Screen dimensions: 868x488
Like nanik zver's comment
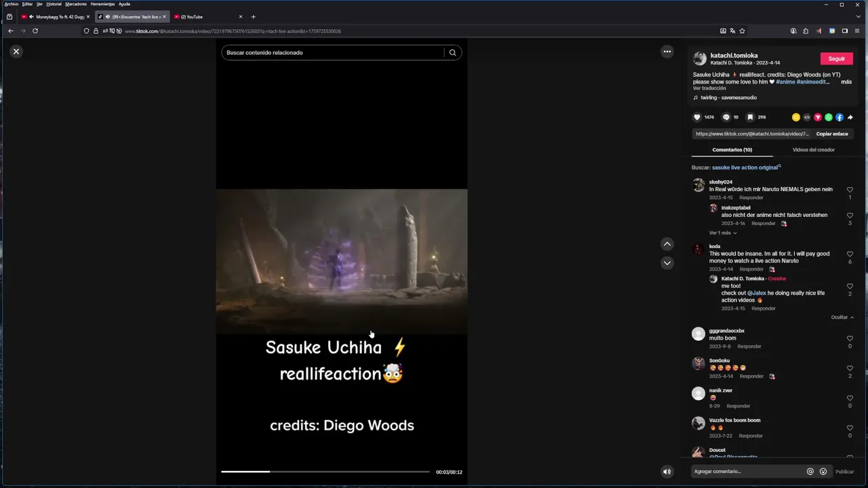(850, 398)
